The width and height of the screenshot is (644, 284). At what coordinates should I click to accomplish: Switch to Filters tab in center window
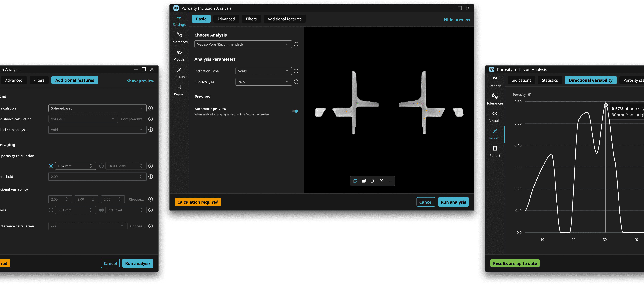pyautogui.click(x=251, y=19)
